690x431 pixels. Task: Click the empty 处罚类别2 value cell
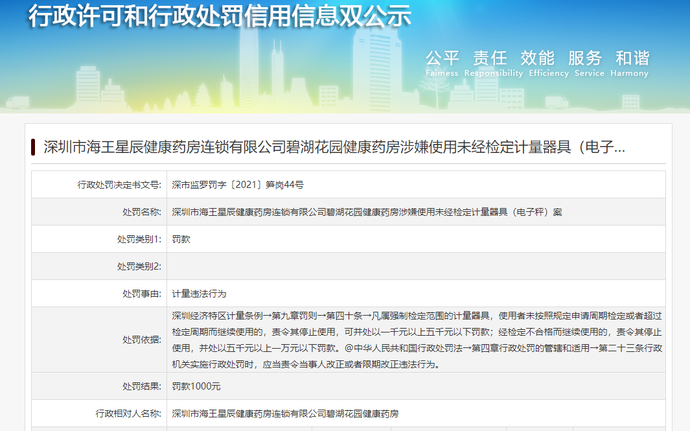[416, 266]
